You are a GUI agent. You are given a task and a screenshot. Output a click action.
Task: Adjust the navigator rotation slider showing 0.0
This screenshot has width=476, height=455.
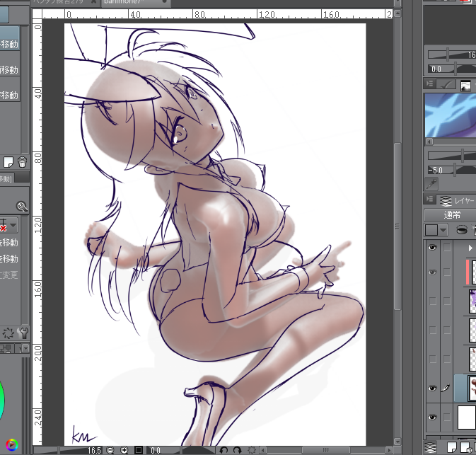pyautogui.click(x=451, y=69)
